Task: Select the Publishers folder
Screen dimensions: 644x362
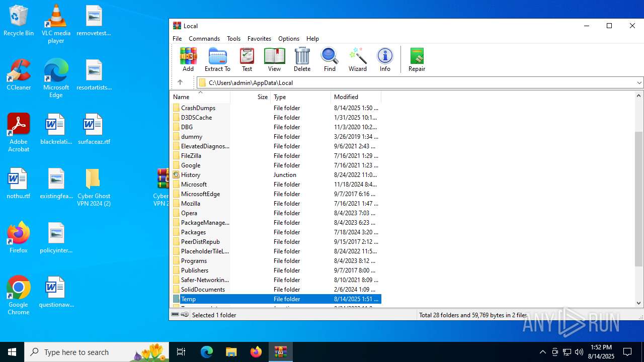Action: 276,270
